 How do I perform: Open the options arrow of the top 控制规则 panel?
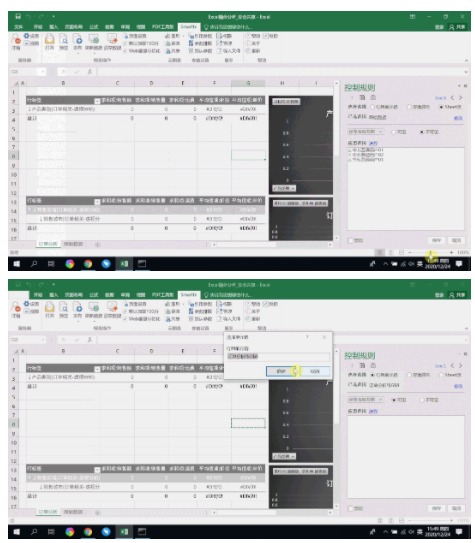click(459, 86)
